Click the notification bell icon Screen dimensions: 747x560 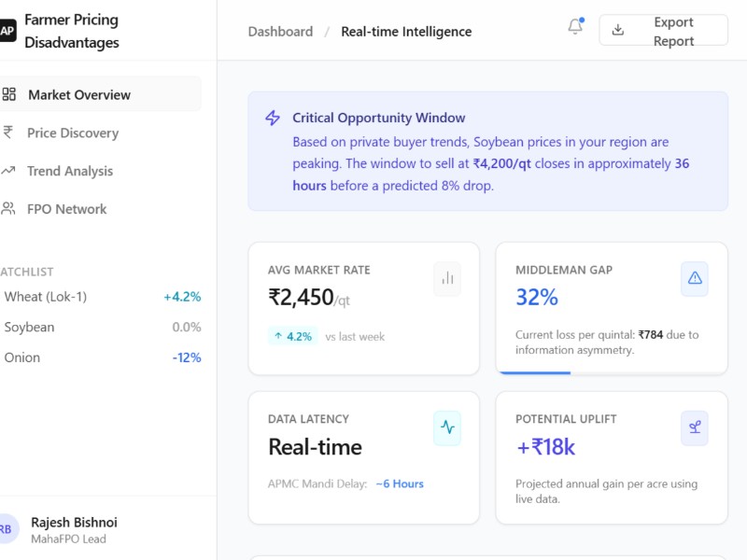575,28
